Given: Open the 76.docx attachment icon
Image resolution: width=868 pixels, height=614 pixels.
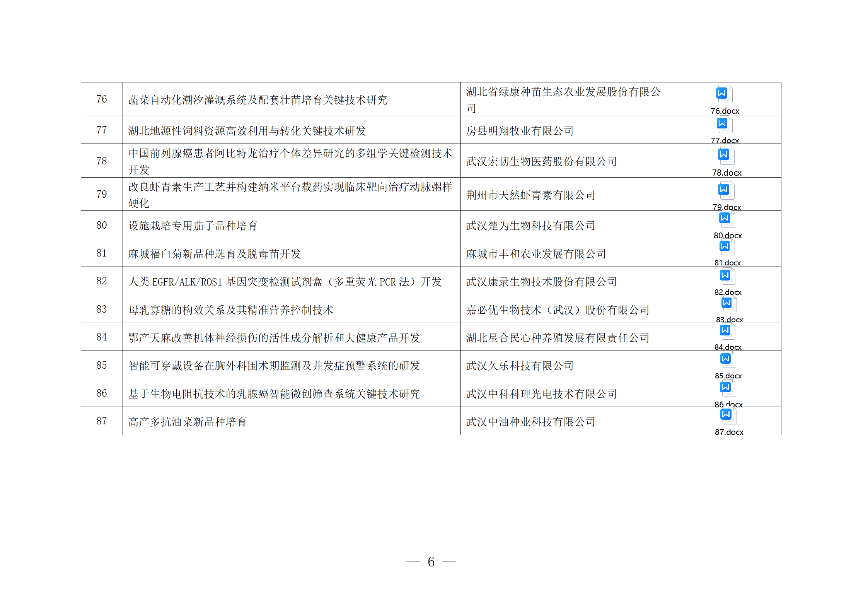Looking at the screenshot, I should pyautogui.click(x=724, y=94).
